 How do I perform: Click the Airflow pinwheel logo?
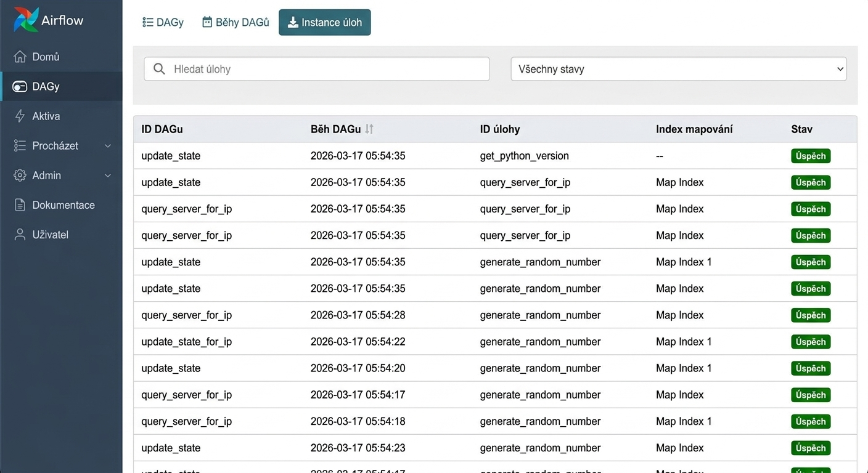(x=26, y=20)
